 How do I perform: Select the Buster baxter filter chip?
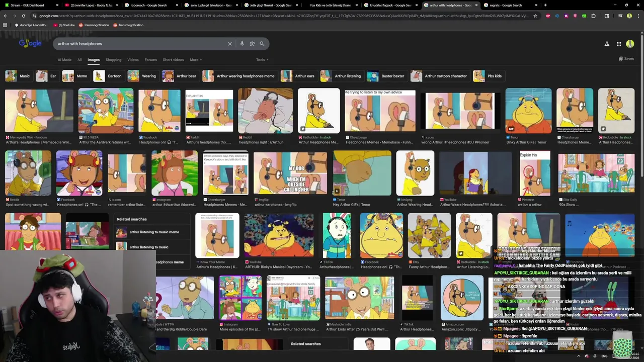(x=386, y=76)
